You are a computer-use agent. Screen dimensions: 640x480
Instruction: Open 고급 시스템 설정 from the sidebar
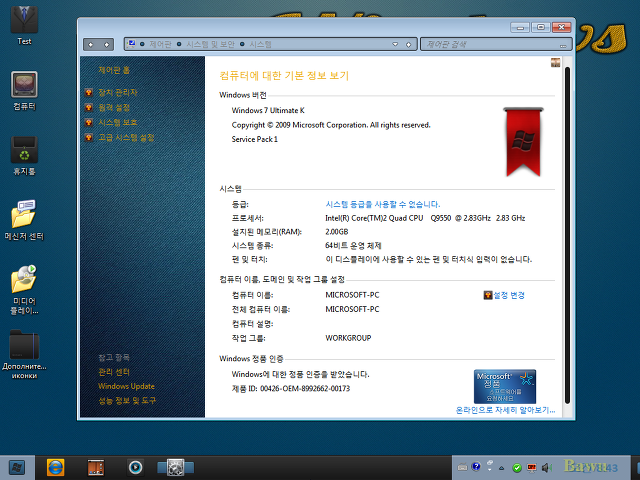(126, 138)
